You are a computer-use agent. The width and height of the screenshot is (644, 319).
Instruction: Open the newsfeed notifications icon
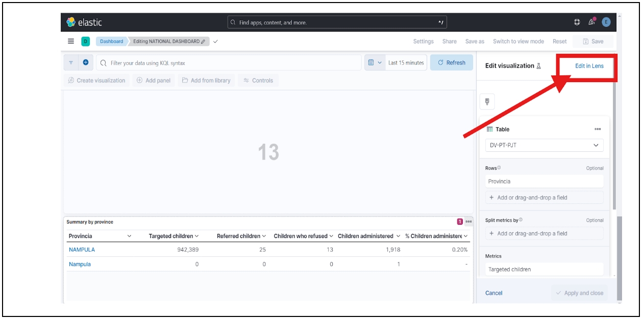pyautogui.click(x=591, y=22)
